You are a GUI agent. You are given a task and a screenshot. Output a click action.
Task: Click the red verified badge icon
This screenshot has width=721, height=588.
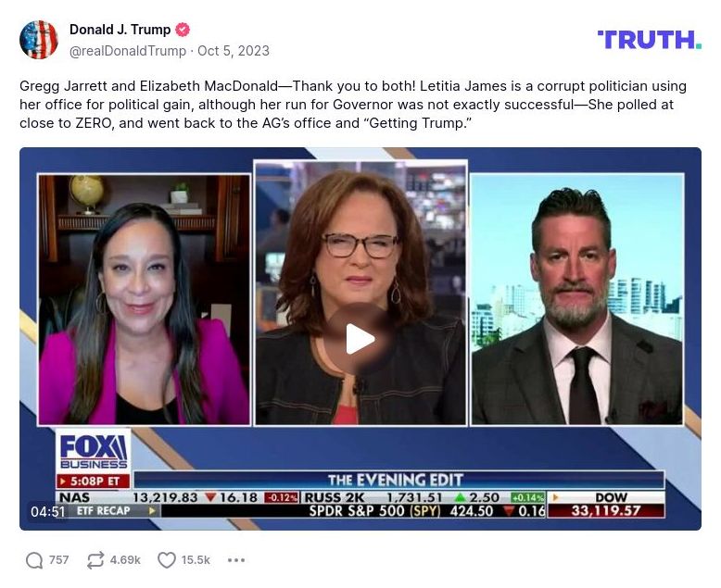click(183, 30)
